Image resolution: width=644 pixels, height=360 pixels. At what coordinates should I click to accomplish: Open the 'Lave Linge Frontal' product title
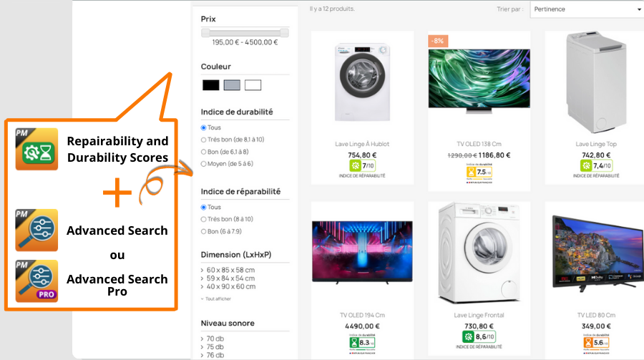pyautogui.click(x=479, y=315)
